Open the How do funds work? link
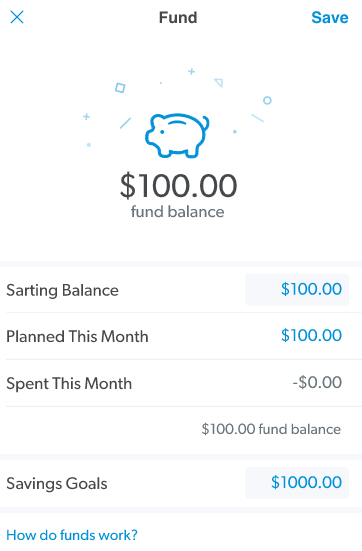The height and width of the screenshot is (551, 362). coord(72,535)
